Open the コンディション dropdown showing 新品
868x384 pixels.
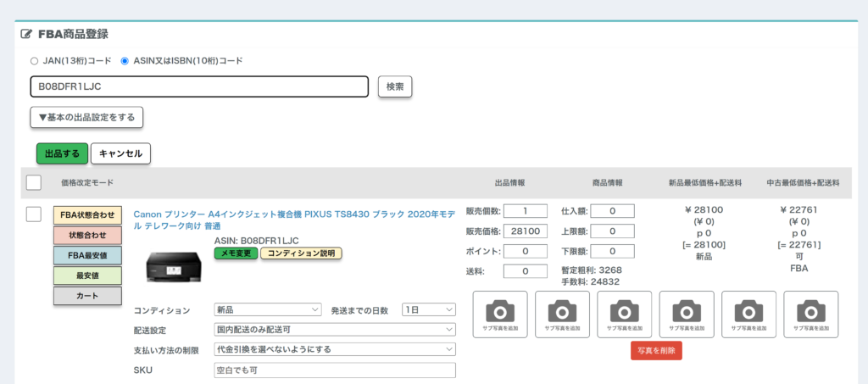click(x=268, y=310)
